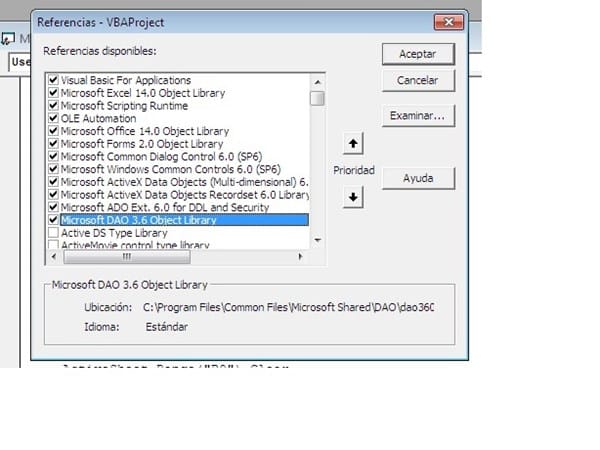Uncheck Microsoft Scripting Runtime checkbox
Viewport: 600px width, 450px height.
pyautogui.click(x=53, y=105)
